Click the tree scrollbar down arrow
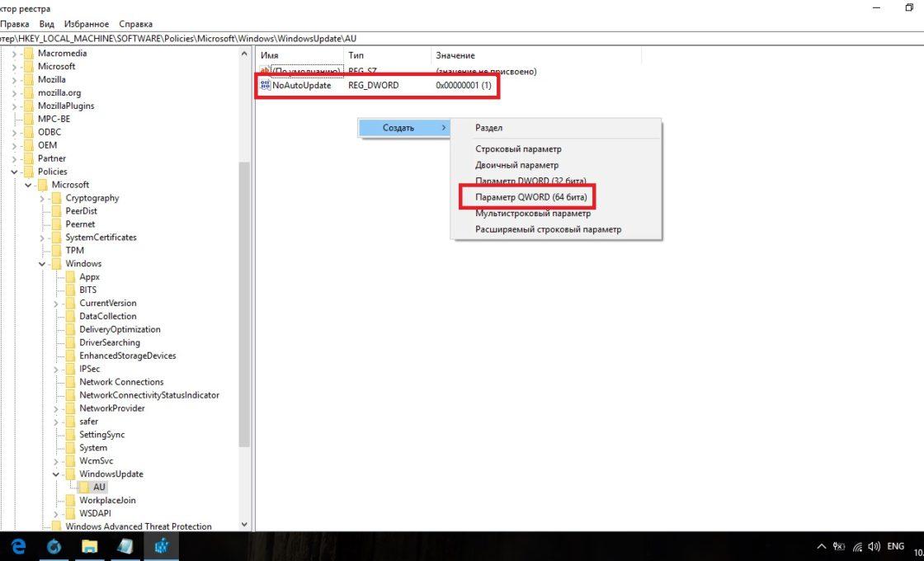 pyautogui.click(x=244, y=525)
